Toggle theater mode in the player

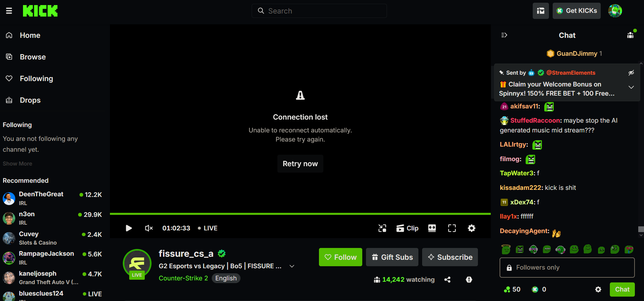(x=432, y=228)
